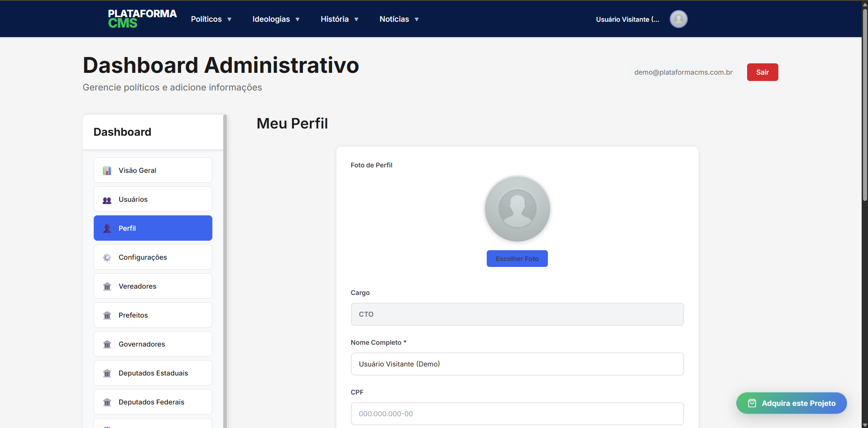This screenshot has height=428, width=868.
Task: Click the Escolher Foto button
Action: click(517, 259)
